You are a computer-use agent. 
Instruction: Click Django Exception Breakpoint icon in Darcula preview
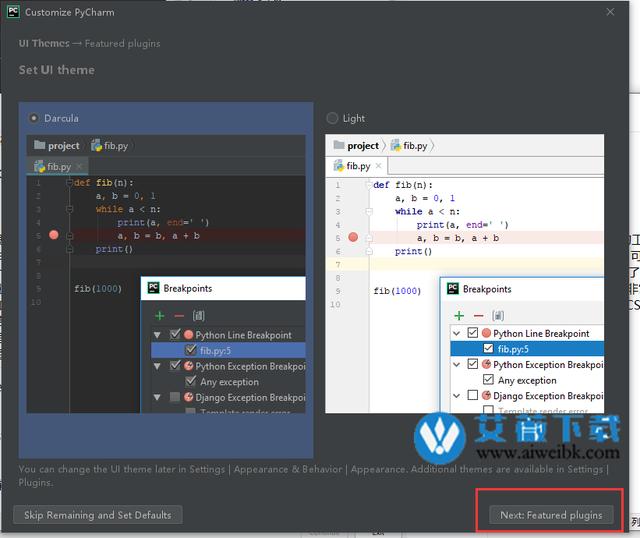pyautogui.click(x=189, y=397)
